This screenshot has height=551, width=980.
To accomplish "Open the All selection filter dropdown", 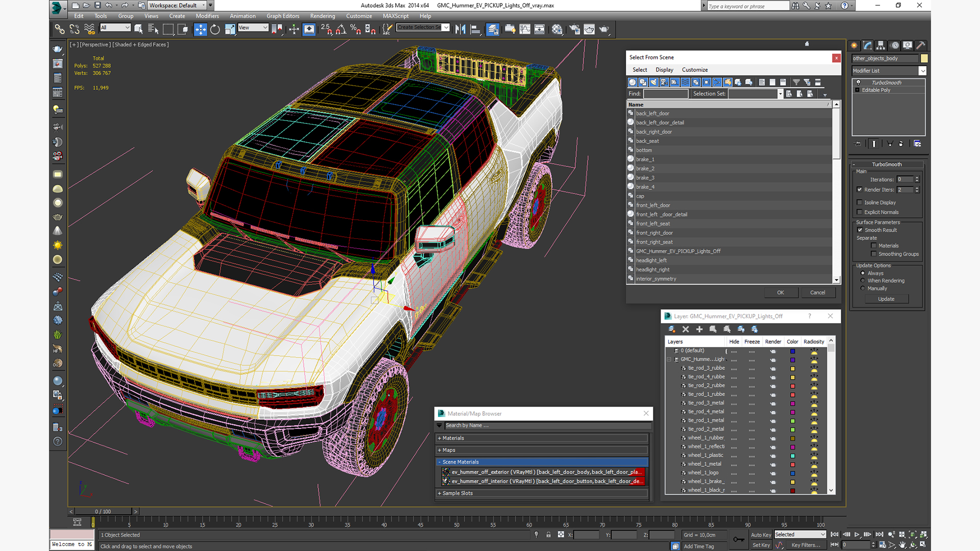I will pos(115,28).
